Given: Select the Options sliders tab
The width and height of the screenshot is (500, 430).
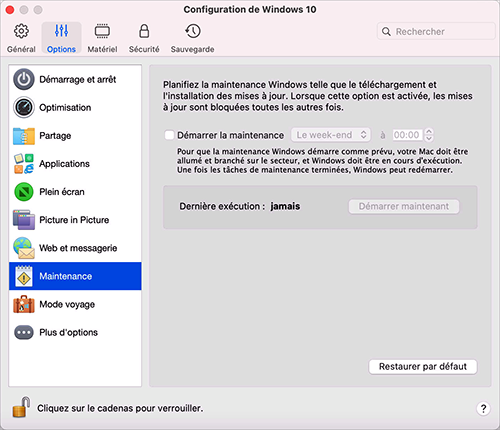Looking at the screenshot, I should (x=61, y=38).
